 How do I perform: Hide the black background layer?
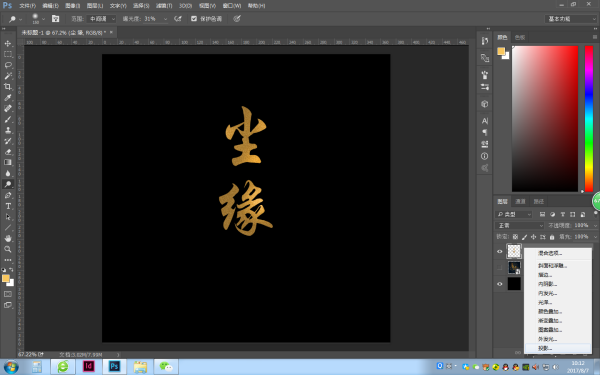pyautogui.click(x=499, y=284)
